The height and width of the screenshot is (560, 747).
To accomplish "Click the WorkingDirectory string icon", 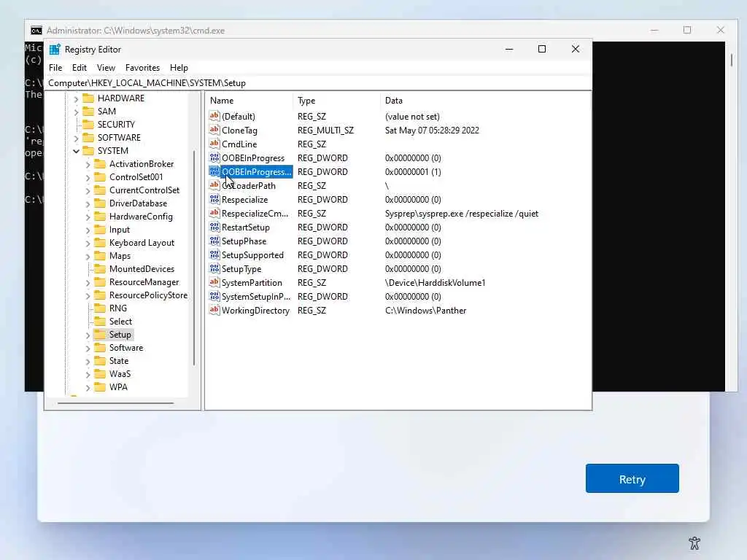I will 214,310.
